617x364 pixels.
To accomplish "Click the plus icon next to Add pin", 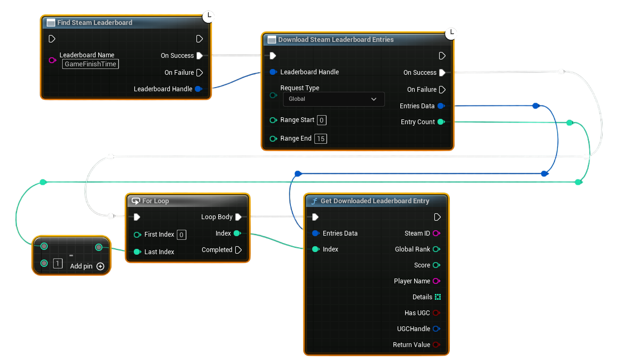I will tap(101, 266).
